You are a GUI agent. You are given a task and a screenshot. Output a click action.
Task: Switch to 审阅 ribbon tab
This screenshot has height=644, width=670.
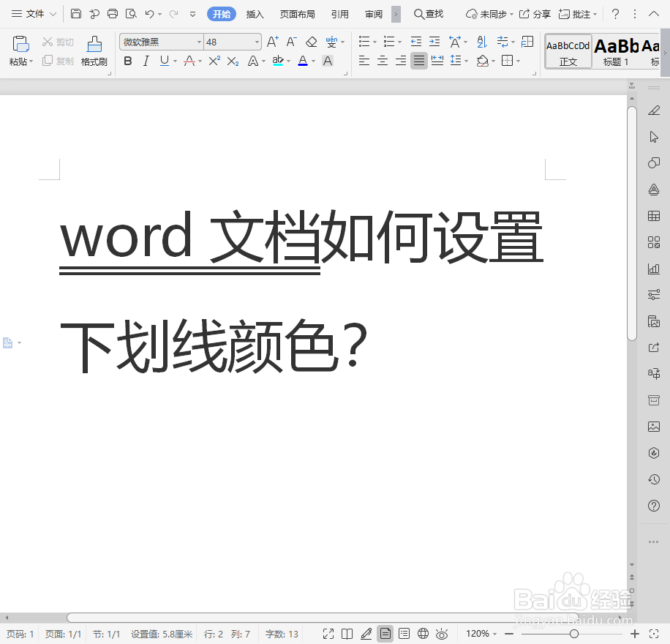tap(374, 14)
